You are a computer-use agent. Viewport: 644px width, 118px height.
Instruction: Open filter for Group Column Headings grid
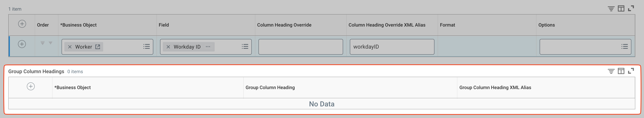(x=611, y=71)
